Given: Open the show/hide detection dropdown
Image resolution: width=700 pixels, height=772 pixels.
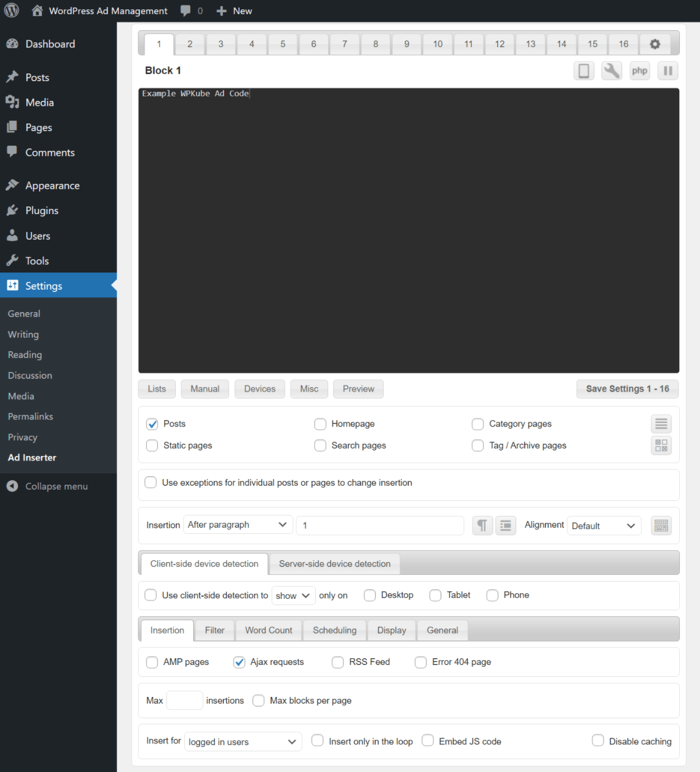Looking at the screenshot, I should 293,596.
